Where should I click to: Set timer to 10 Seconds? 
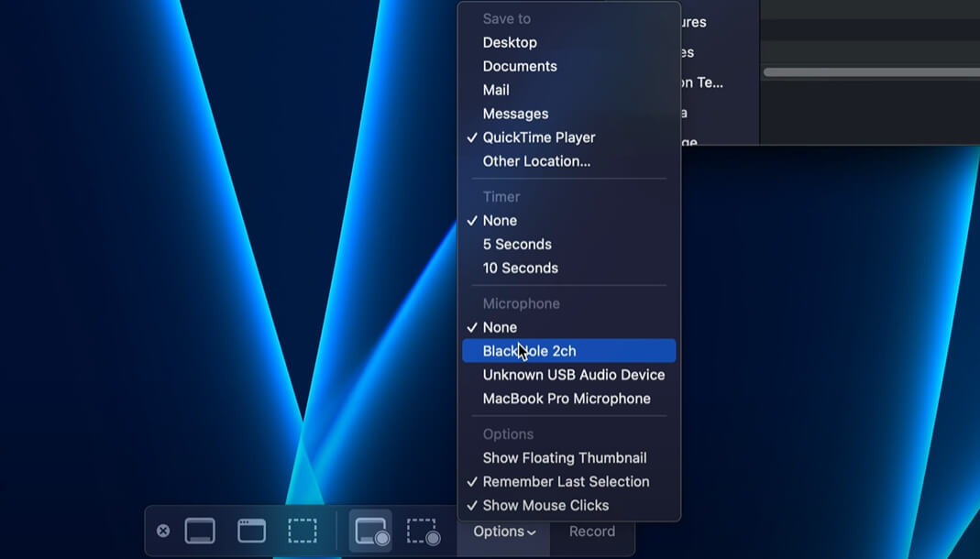coord(520,269)
